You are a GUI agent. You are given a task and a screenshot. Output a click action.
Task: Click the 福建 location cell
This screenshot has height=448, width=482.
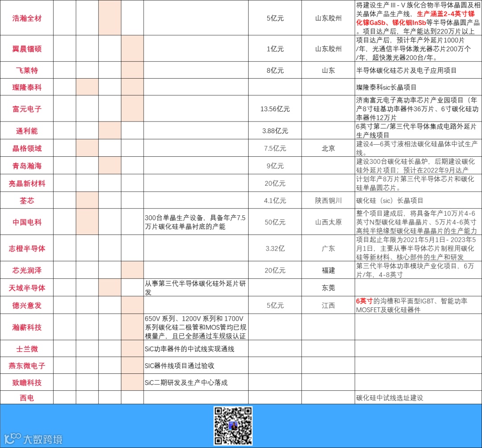328,270
